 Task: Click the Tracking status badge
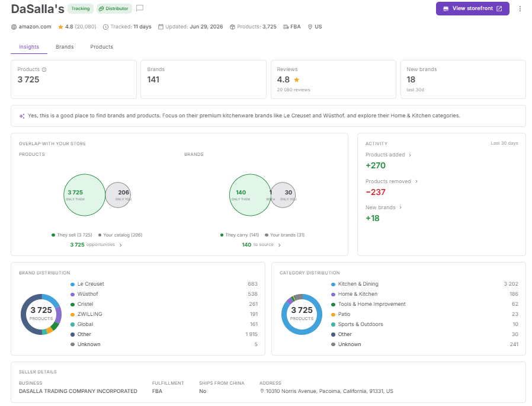81,8
